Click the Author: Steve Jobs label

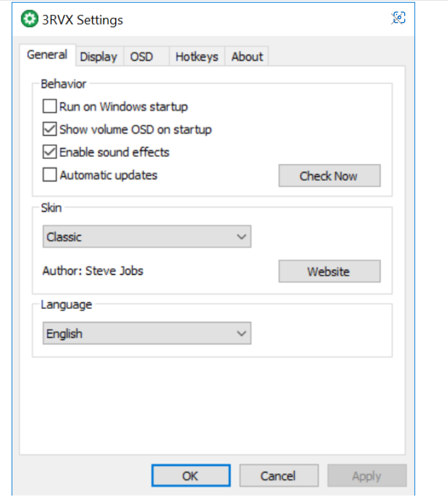coord(93,270)
